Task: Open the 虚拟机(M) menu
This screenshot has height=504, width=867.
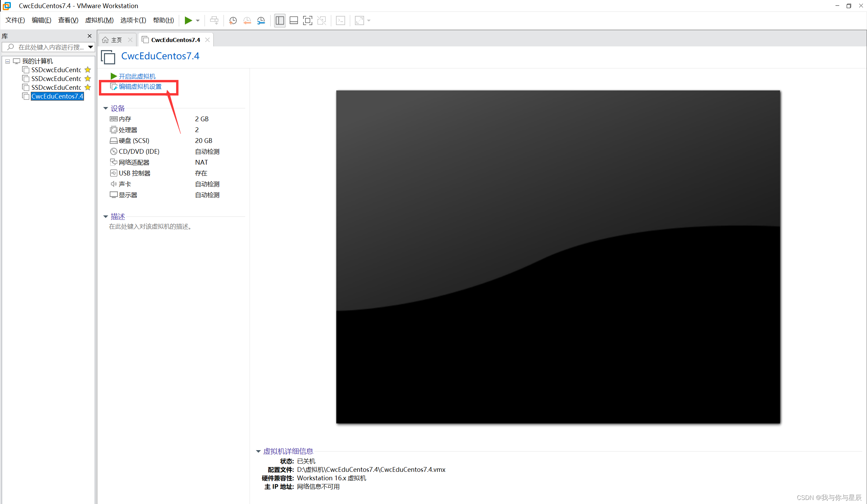Action: pyautogui.click(x=99, y=20)
